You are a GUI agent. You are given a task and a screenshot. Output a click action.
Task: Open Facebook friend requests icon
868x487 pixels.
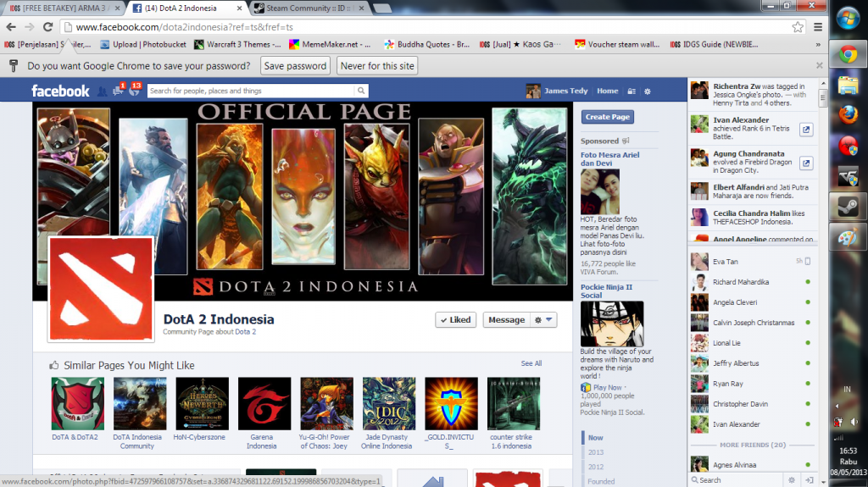point(103,91)
